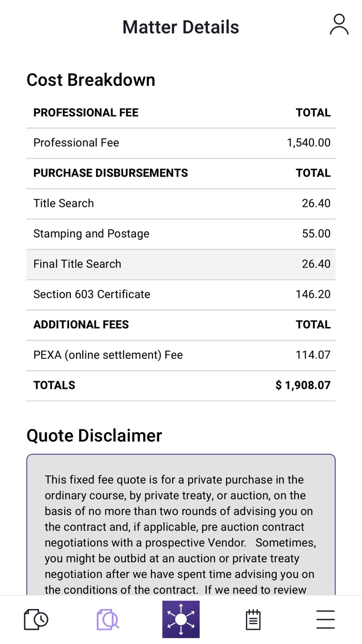Select the Section 603 Certificate row
The height and width of the screenshot is (644, 362).
pyautogui.click(x=181, y=294)
